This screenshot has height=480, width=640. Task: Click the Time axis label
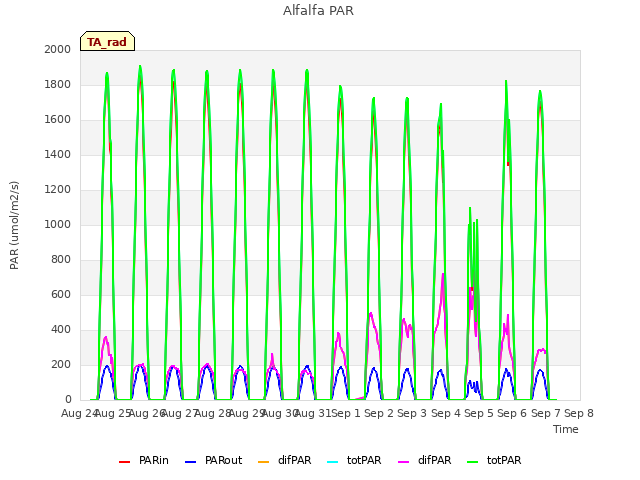tap(566, 429)
